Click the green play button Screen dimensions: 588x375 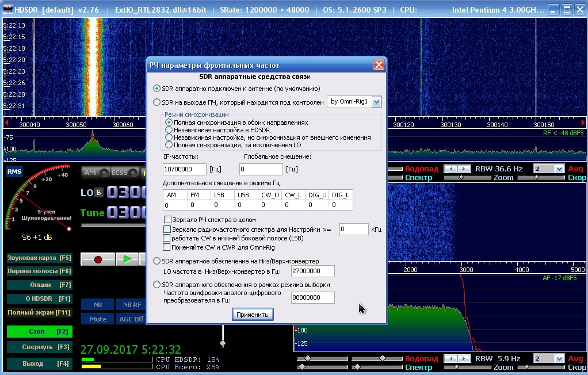(127, 259)
